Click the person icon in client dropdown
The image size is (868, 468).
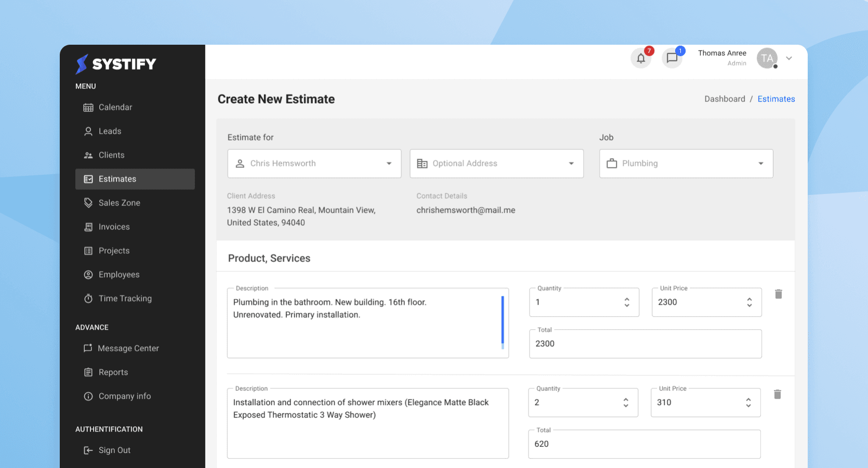240,164
